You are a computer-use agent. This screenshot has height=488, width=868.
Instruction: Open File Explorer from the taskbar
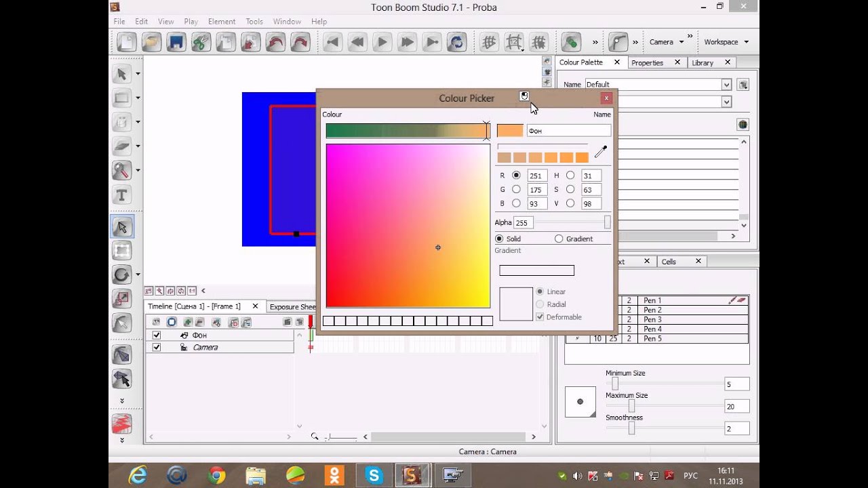(256, 475)
